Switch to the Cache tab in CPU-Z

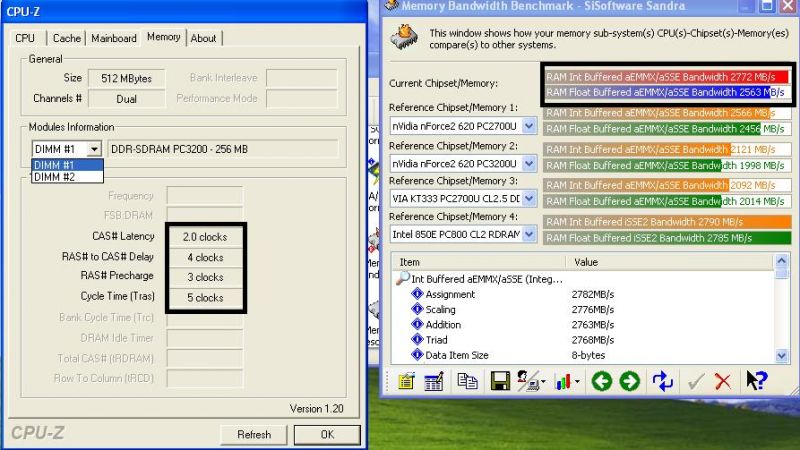pos(67,38)
